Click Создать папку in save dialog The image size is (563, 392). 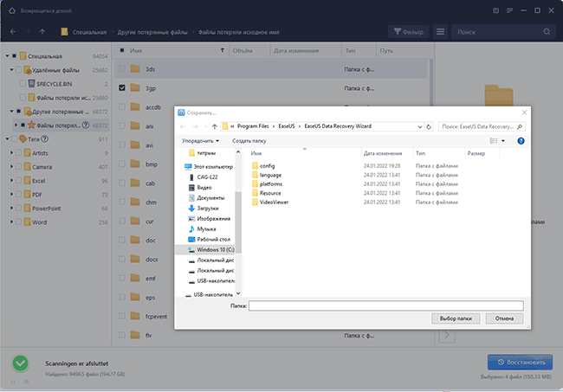pos(249,141)
